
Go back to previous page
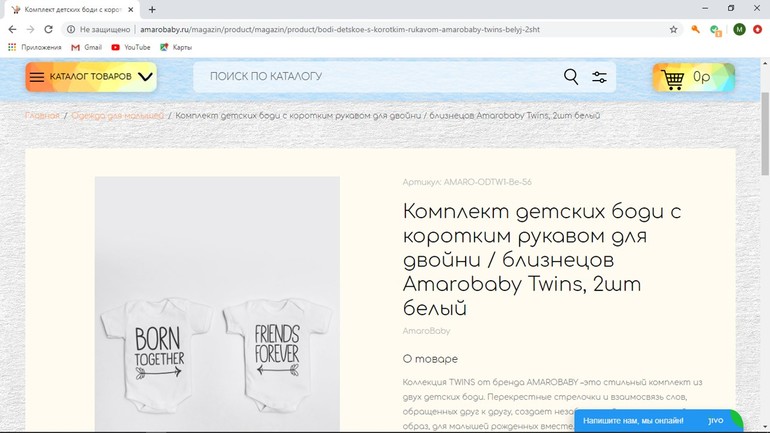tap(12, 30)
